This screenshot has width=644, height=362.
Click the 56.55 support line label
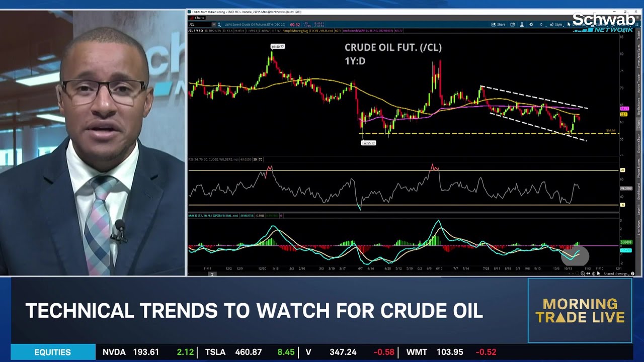point(611,130)
